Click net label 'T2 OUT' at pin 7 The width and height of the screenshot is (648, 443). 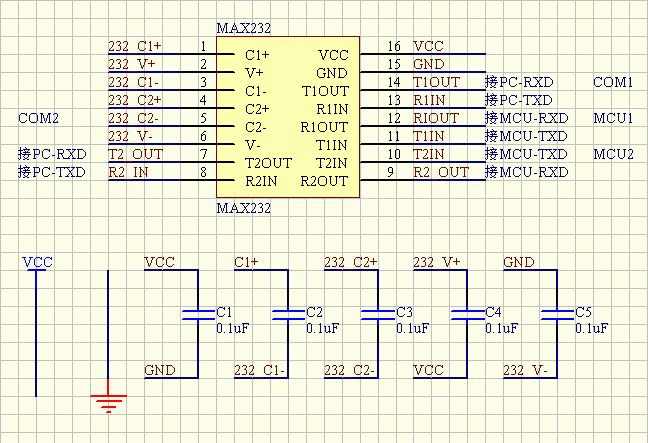(136, 154)
